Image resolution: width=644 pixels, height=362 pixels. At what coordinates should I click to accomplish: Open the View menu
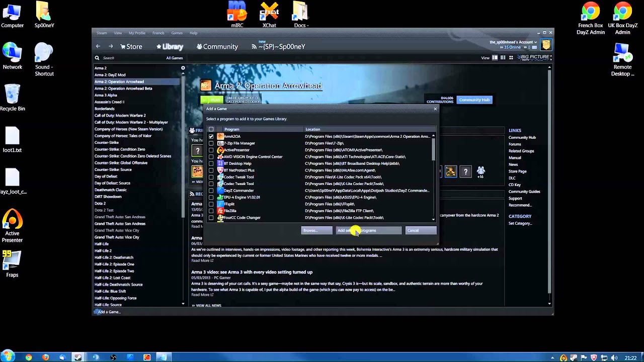(x=118, y=33)
